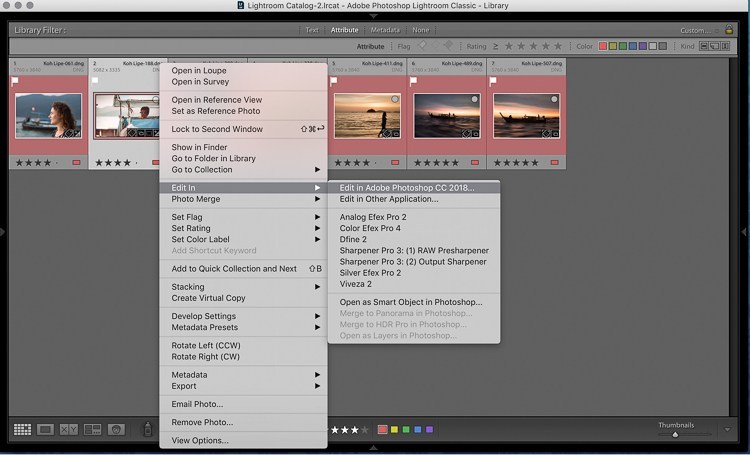Switch to Grid view icon in toolbar
The image size is (750, 455).
pyautogui.click(x=22, y=429)
